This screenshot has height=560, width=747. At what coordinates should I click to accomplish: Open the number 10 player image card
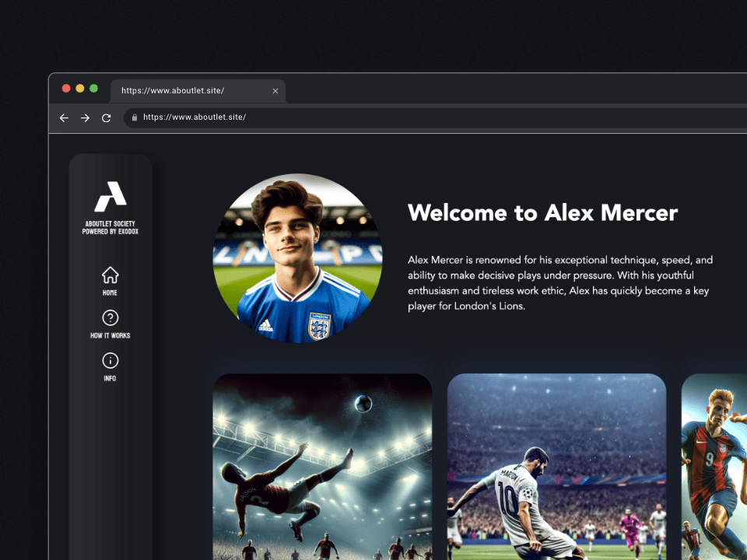tap(556, 467)
